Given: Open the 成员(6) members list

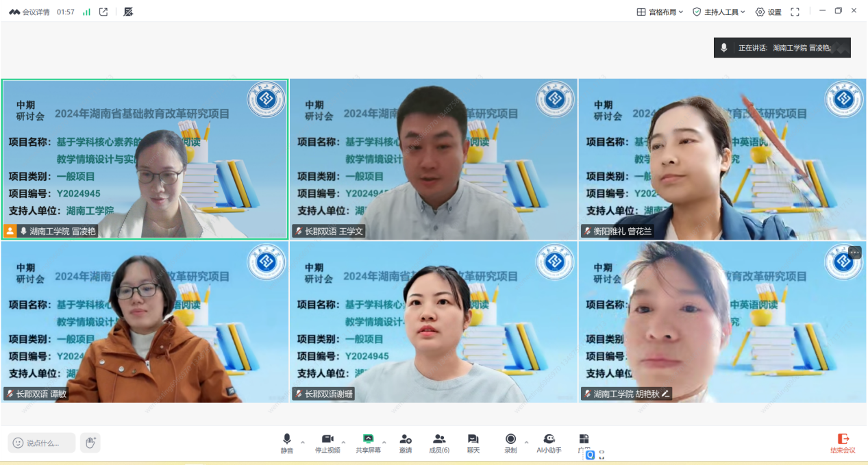Looking at the screenshot, I should [439, 442].
